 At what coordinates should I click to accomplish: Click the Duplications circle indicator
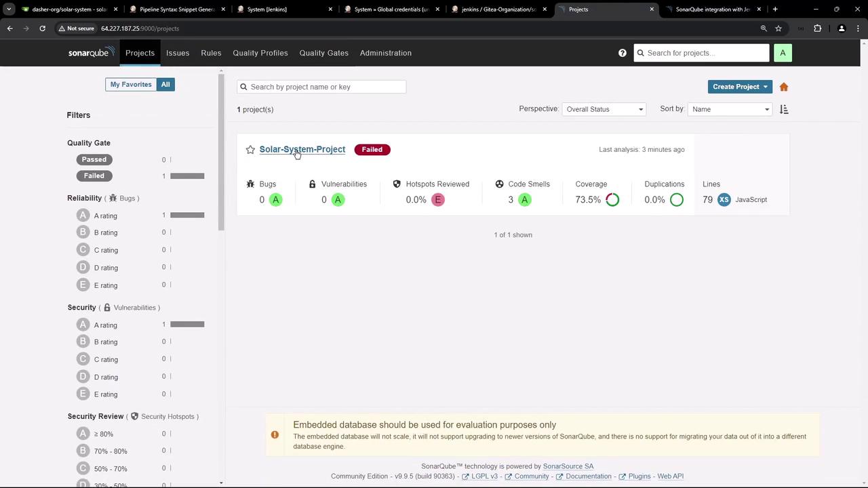(x=677, y=200)
